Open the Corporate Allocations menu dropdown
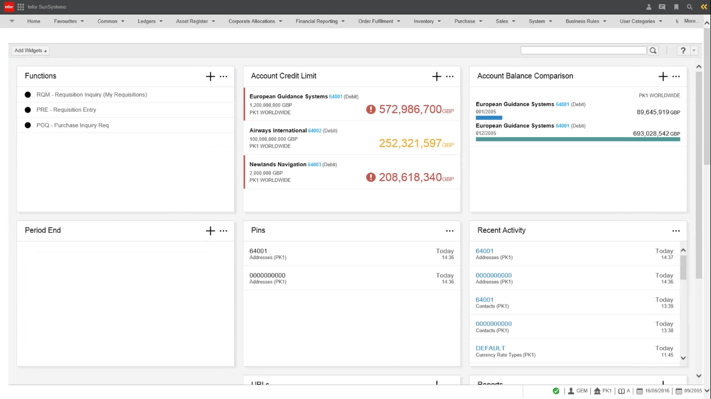Image resolution: width=711 pixels, height=399 pixels. (x=255, y=21)
